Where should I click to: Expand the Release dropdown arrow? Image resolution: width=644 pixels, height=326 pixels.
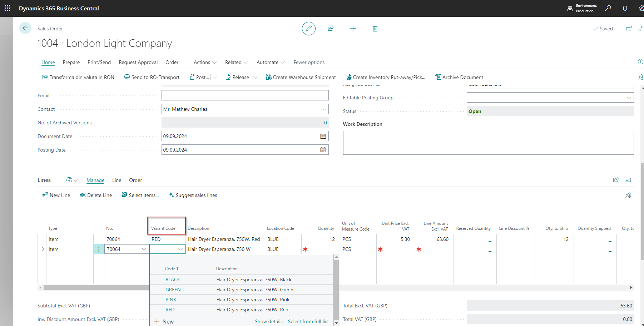255,77
